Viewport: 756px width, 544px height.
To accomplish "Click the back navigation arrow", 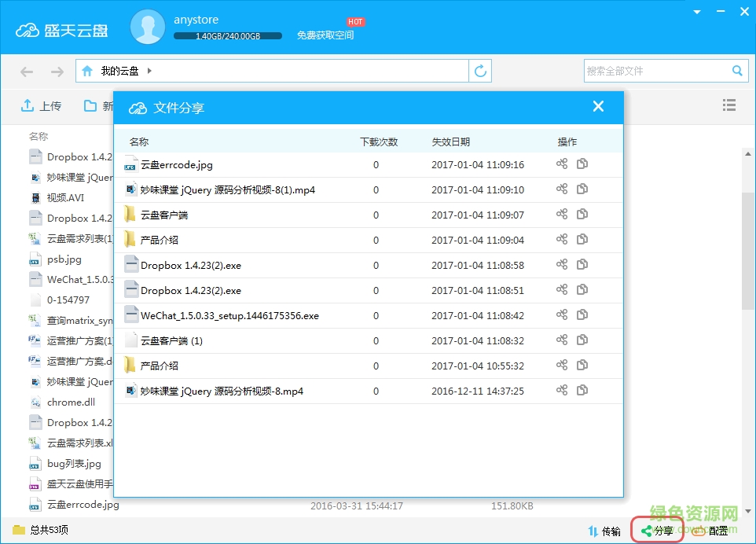I will (26, 70).
